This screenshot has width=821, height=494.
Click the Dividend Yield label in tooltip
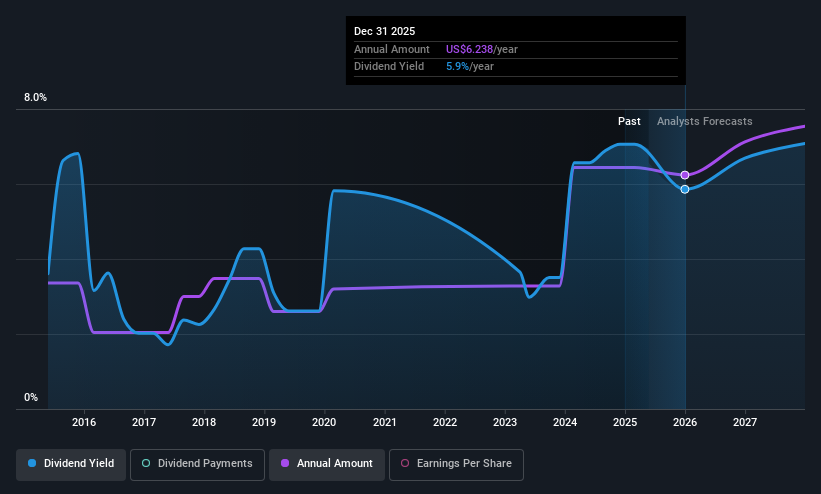(389, 67)
